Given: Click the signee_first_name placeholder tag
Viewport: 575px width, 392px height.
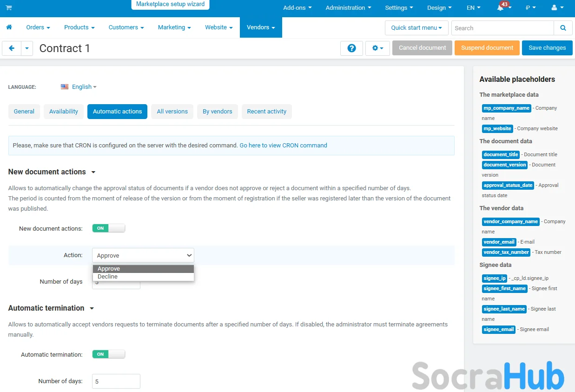Looking at the screenshot, I should [504, 288].
